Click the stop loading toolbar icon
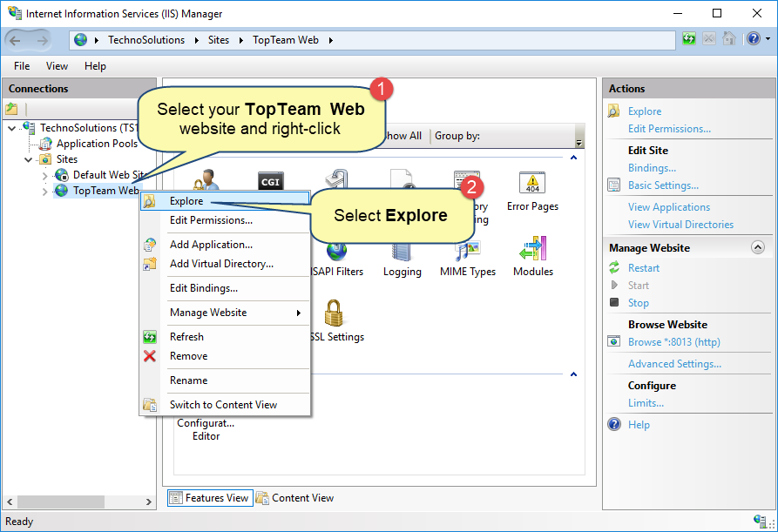This screenshot has width=778, height=532. tap(709, 38)
